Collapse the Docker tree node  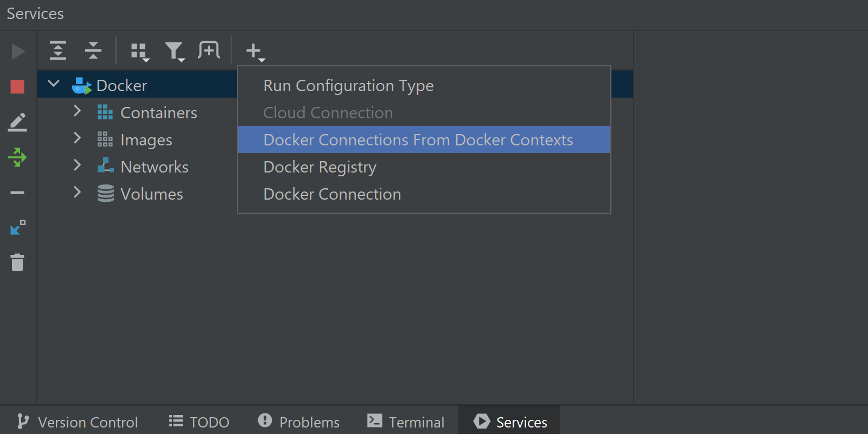[54, 84]
